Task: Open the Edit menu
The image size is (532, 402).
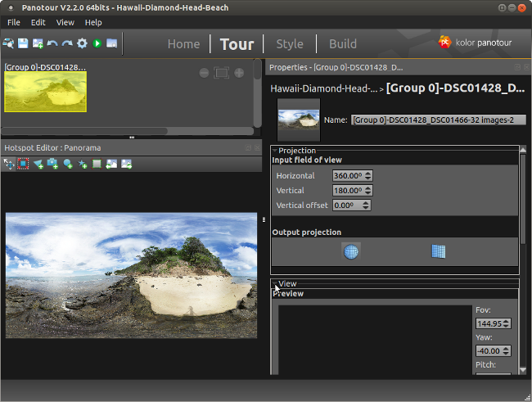Action: click(x=38, y=22)
